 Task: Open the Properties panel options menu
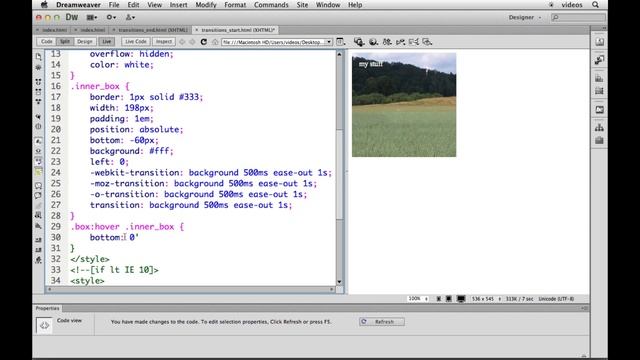(x=584, y=308)
